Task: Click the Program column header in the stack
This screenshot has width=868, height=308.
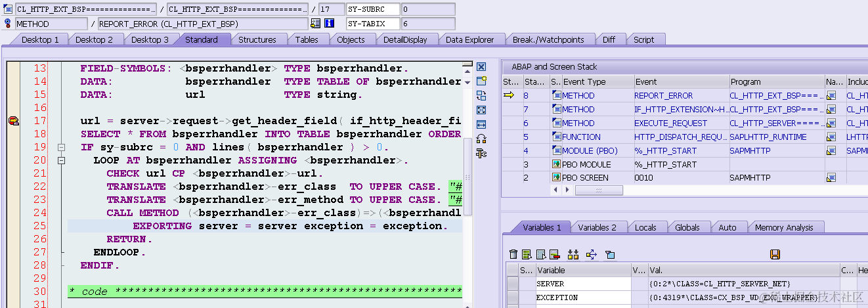Action: 777,82
